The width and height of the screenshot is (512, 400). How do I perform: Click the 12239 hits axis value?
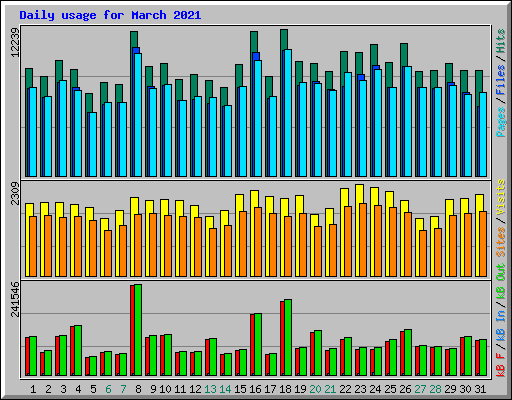coord(15,42)
